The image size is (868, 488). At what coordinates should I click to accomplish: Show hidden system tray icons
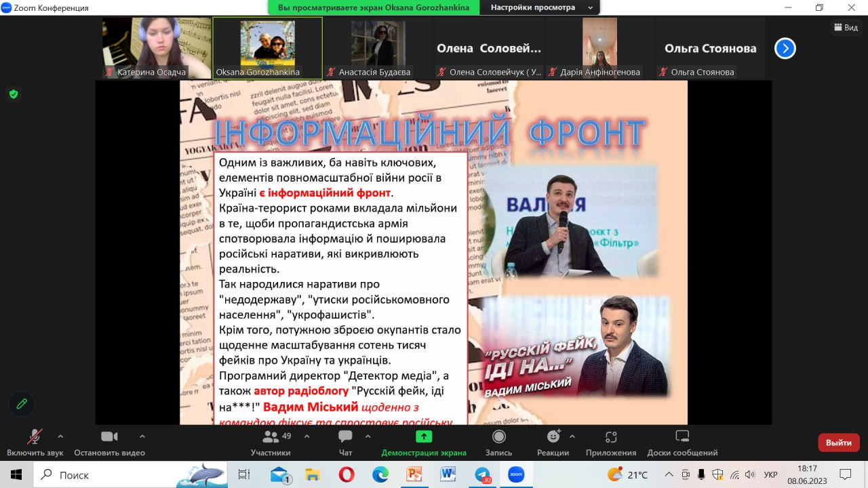coord(669,474)
